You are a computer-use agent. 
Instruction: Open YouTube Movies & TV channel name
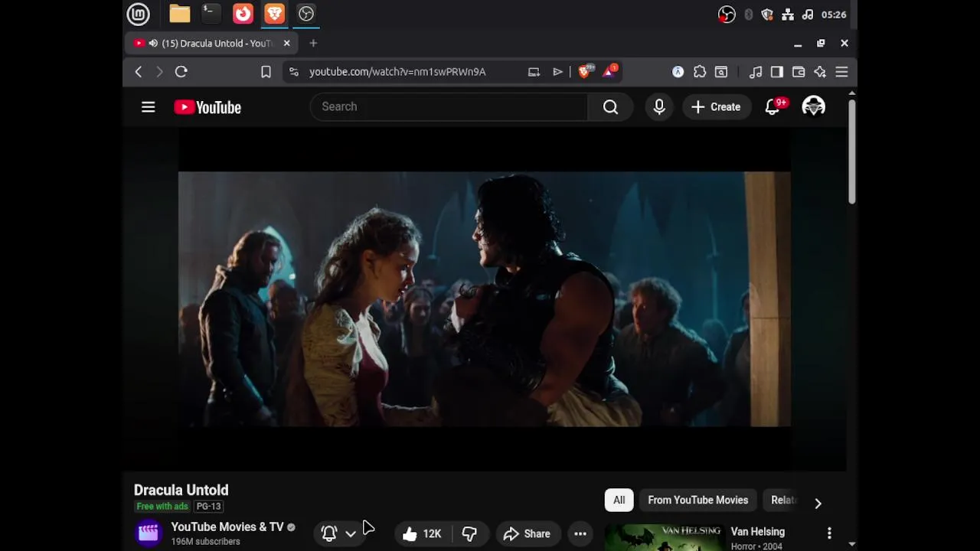pyautogui.click(x=227, y=527)
